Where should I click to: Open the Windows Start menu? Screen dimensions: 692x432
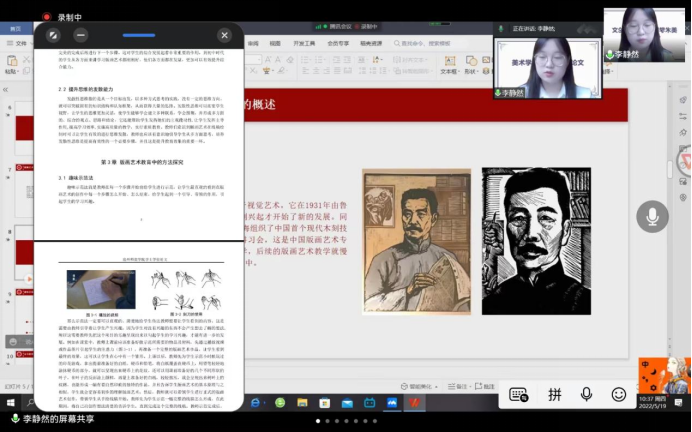[x=11, y=402]
